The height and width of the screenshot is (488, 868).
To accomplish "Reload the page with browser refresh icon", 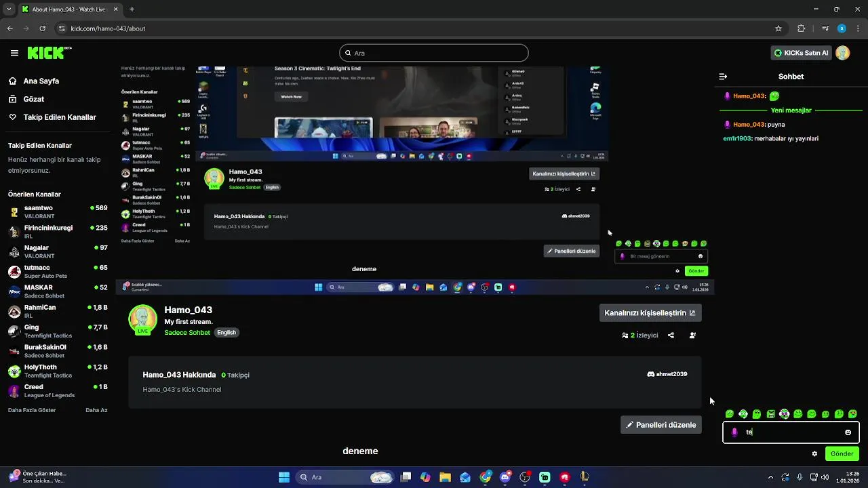I will pyautogui.click(x=43, y=28).
